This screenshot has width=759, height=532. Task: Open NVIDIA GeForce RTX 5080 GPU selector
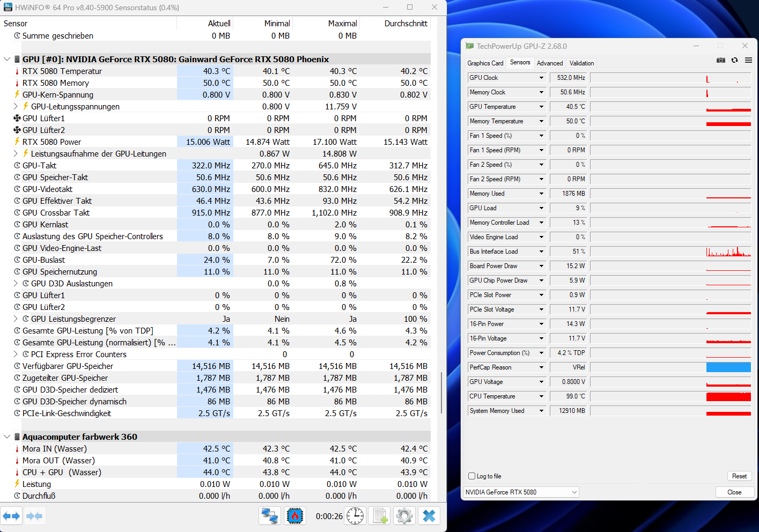521,492
